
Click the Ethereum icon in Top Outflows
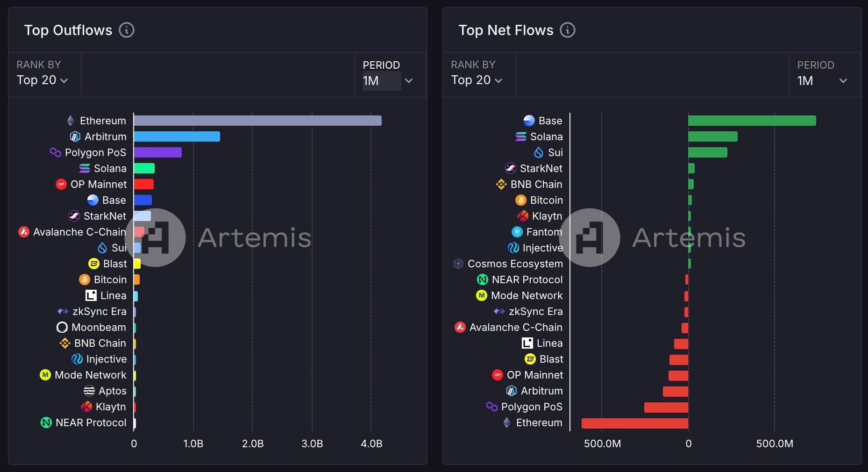(x=71, y=121)
